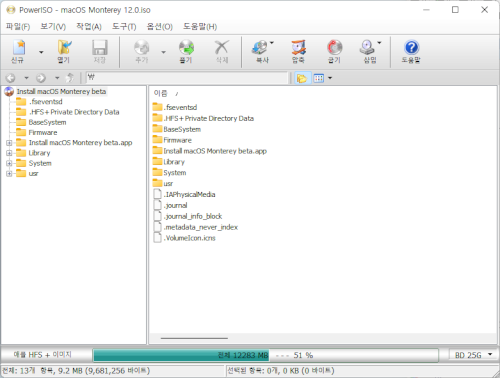This screenshot has height=378, width=500.
Task: Click the Mount (삽입) virtual drive icon
Action: (x=367, y=48)
